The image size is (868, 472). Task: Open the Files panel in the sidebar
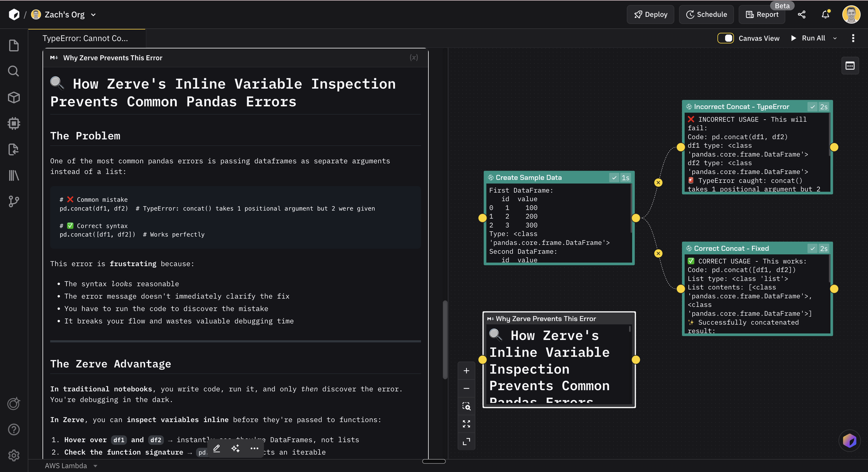[x=14, y=45]
